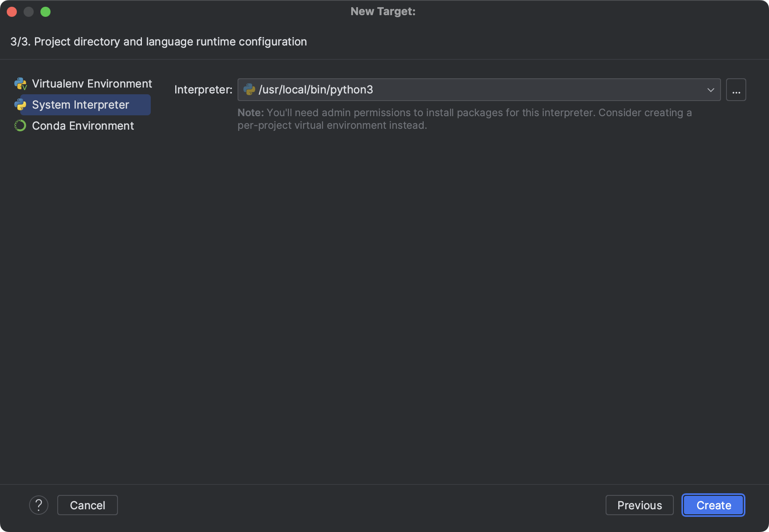This screenshot has width=769, height=532.
Task: Click the New Target dialog title bar
Action: pyautogui.click(x=383, y=11)
